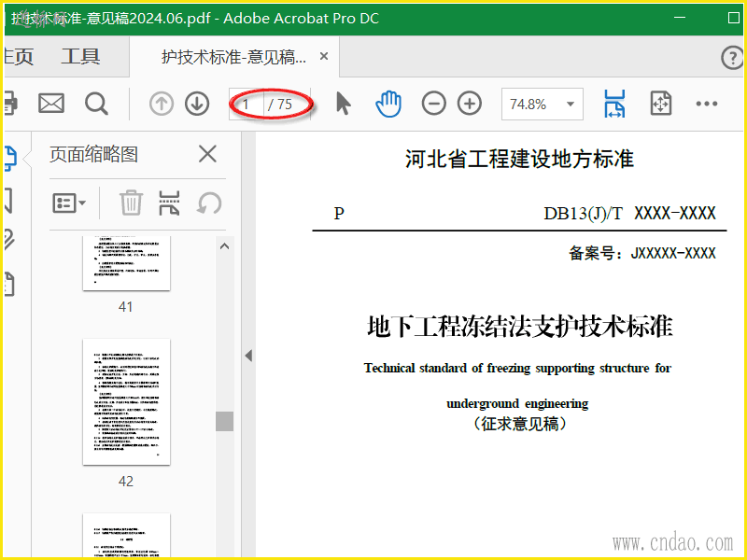
Task: Click English title line 'Technical standard'
Action: (518, 368)
